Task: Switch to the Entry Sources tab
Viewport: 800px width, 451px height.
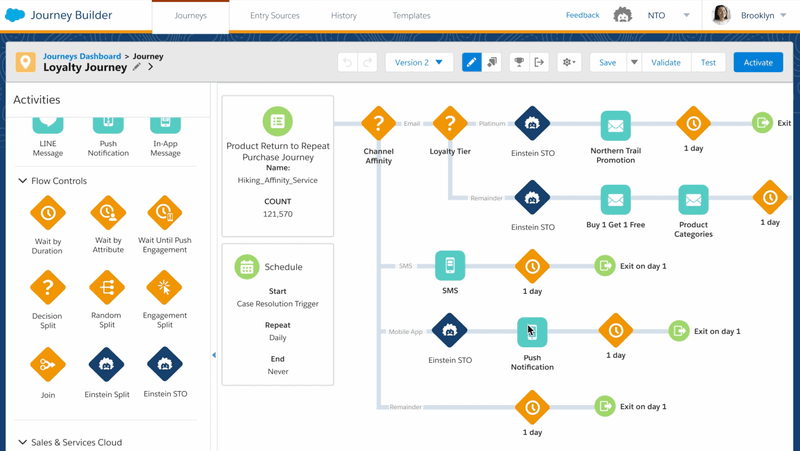Action: 274,16
